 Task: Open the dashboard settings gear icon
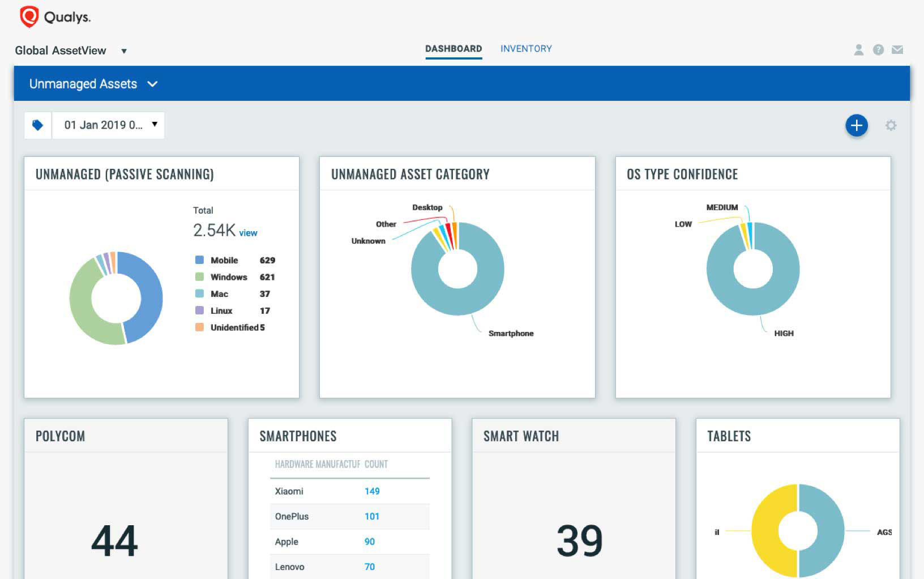(891, 125)
